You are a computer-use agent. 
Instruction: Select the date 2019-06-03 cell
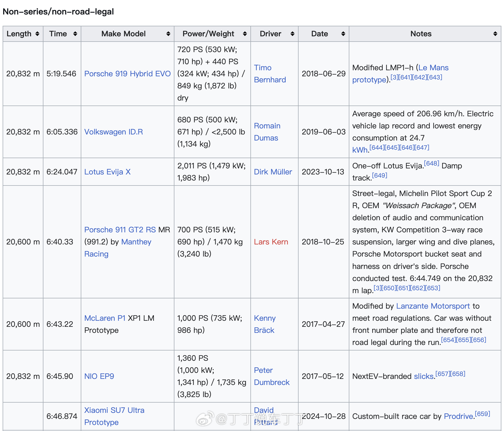click(x=324, y=132)
